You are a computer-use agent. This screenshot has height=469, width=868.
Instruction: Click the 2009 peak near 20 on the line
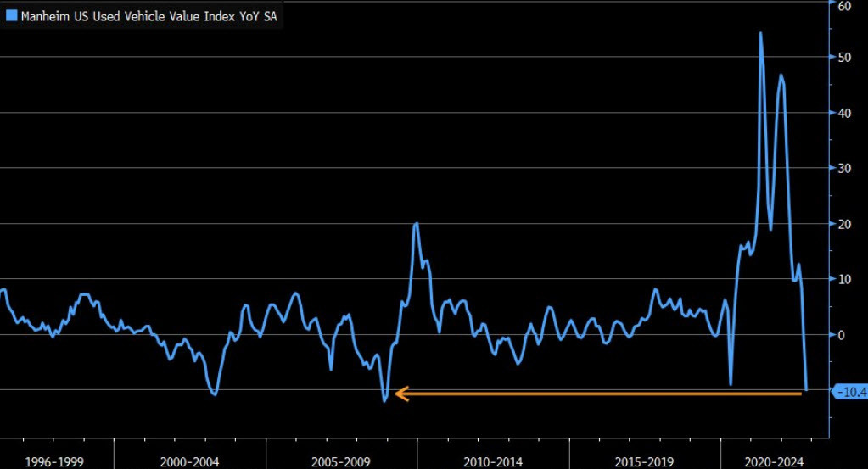[416, 224]
